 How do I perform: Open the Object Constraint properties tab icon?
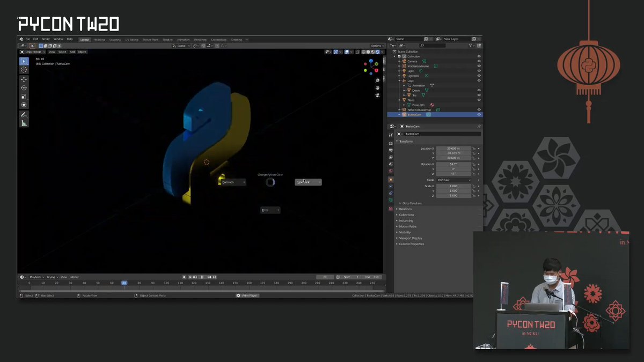[391, 193]
